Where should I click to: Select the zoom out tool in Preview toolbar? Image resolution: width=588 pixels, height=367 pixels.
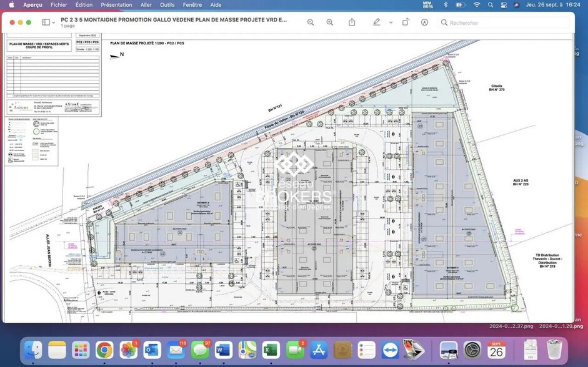310,22
